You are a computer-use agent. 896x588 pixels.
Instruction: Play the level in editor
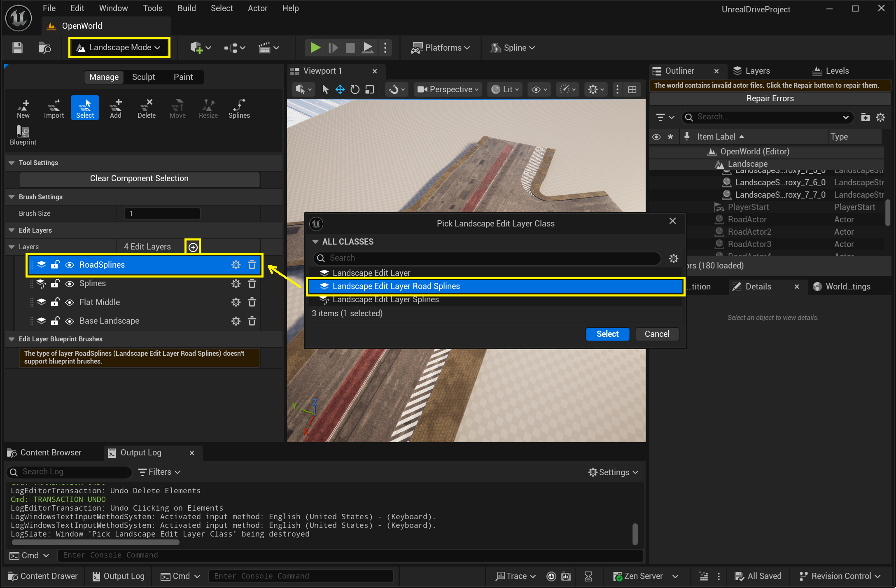(x=315, y=48)
